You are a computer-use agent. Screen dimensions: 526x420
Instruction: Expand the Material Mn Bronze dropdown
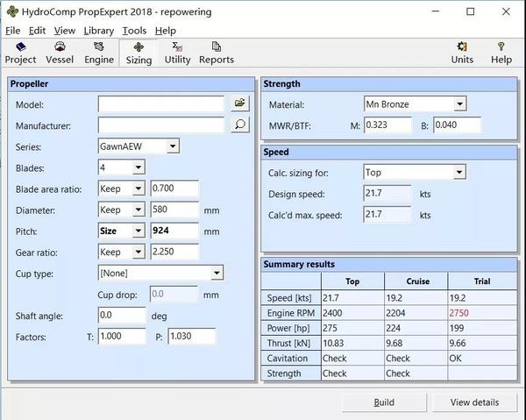[x=459, y=104]
